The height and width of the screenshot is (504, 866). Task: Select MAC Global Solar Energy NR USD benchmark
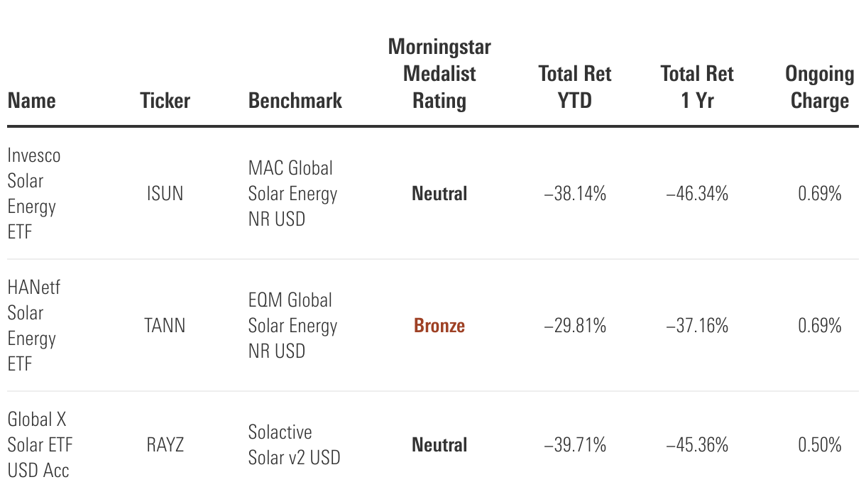tap(292, 193)
